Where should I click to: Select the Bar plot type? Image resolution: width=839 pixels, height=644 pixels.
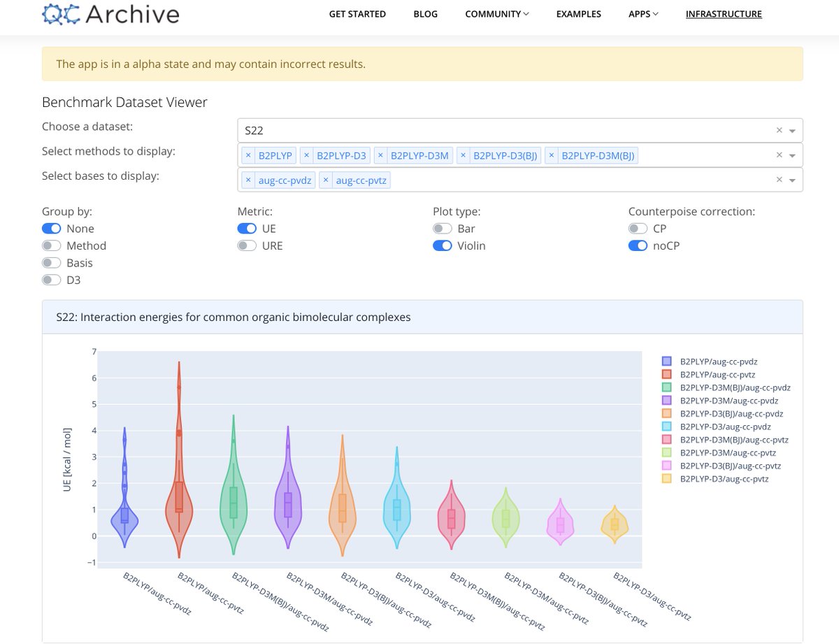pyautogui.click(x=442, y=228)
